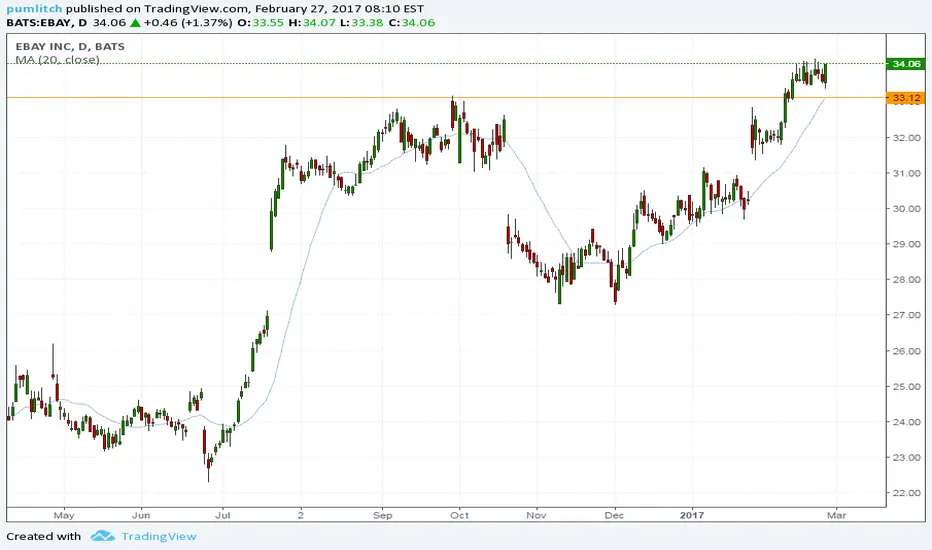Click the Nov label on time axis
932x550 pixels.
pos(536,516)
